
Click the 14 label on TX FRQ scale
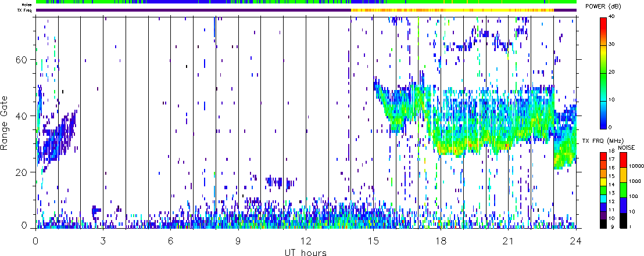(611, 185)
